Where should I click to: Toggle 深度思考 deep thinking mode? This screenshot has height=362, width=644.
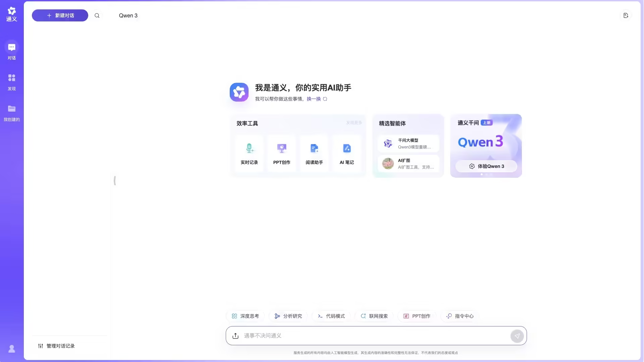coord(245,316)
